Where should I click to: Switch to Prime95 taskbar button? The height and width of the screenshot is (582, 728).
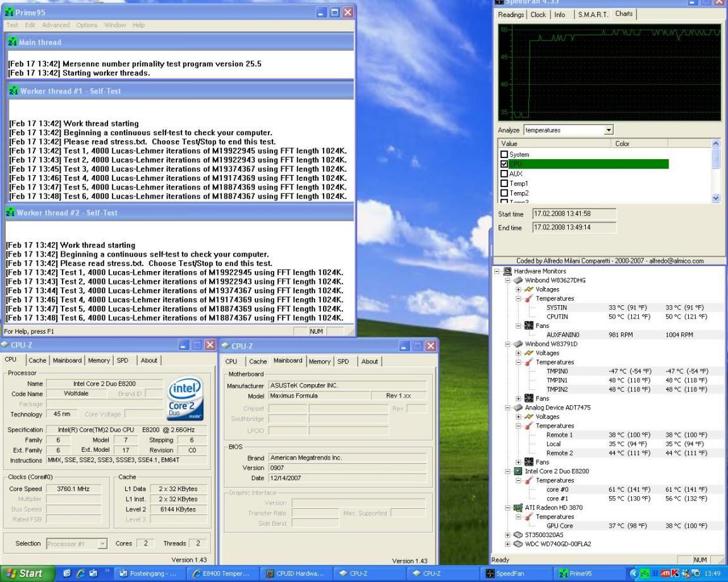tap(589, 574)
